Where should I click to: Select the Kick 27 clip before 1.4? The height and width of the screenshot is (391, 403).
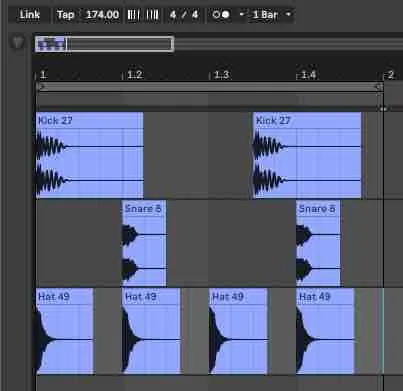[x=307, y=155]
